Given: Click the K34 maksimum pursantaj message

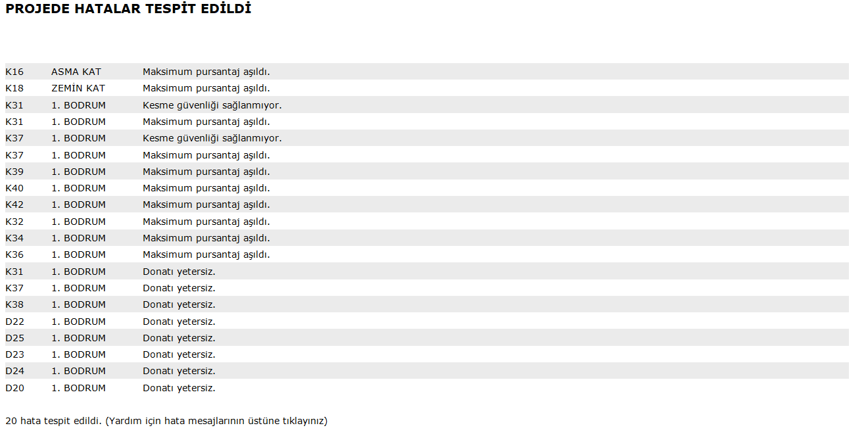Looking at the screenshot, I should pos(206,238).
